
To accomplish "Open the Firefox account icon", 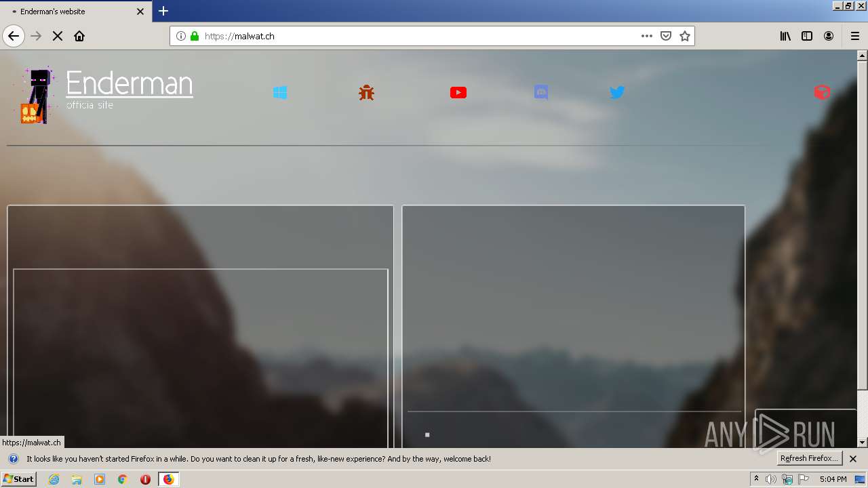I will click(829, 36).
